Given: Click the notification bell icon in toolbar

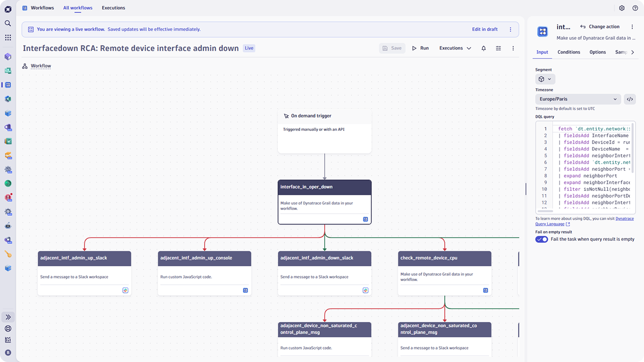Looking at the screenshot, I should 483,48.
